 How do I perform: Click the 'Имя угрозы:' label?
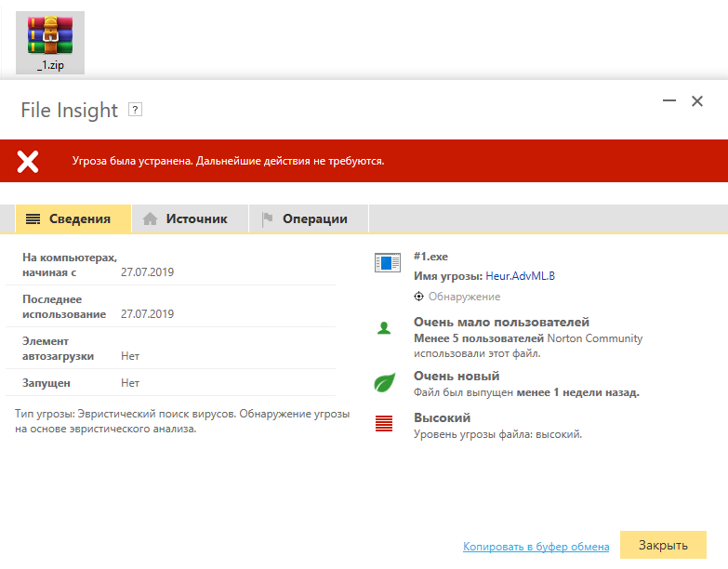(448, 276)
